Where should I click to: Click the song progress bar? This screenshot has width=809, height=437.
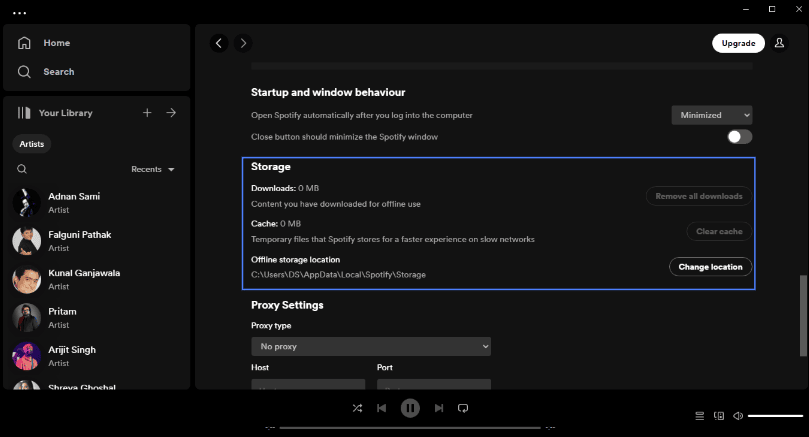(x=410, y=428)
